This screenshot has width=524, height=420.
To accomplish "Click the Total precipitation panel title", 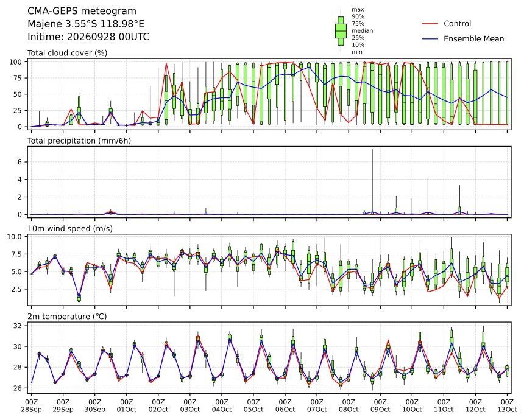I will (79, 141).
